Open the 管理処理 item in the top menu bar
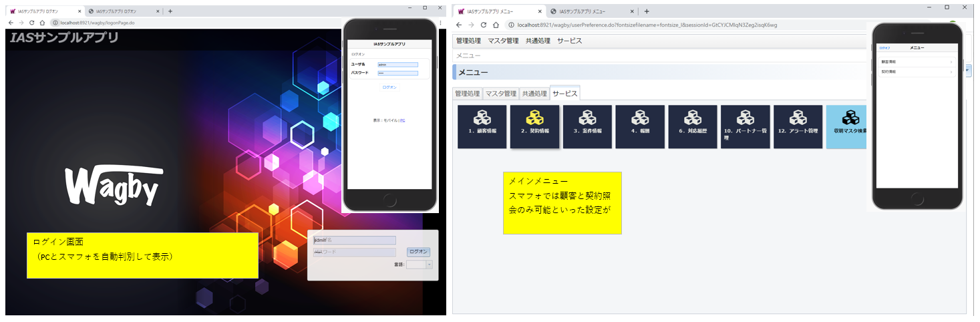 point(468,41)
